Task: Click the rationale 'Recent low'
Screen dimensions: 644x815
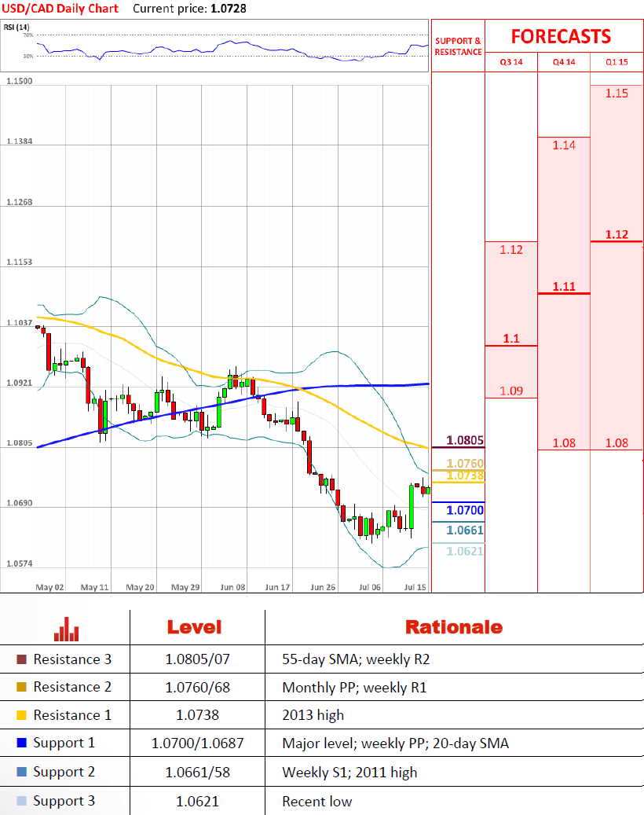Action: pyautogui.click(x=317, y=802)
